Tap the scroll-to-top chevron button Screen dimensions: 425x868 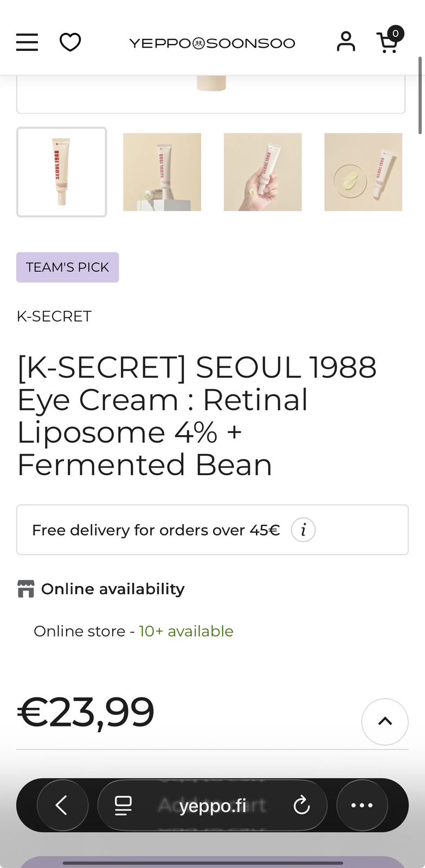click(385, 722)
